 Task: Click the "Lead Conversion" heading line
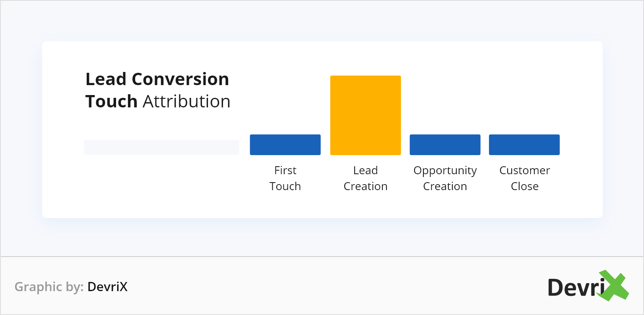click(157, 79)
